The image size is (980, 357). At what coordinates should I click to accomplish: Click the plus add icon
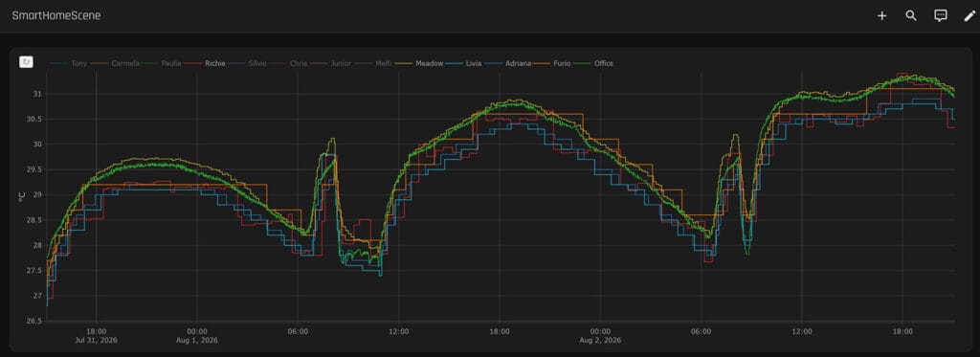coord(881,16)
